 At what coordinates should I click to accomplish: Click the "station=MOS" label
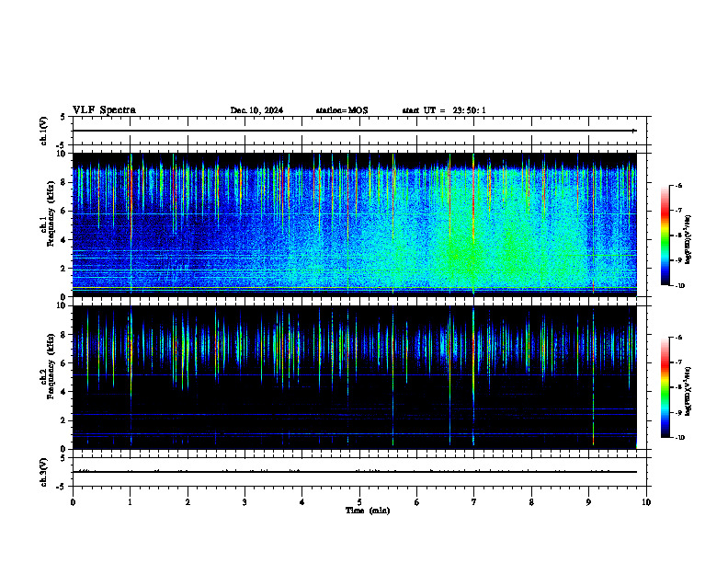[x=342, y=110]
